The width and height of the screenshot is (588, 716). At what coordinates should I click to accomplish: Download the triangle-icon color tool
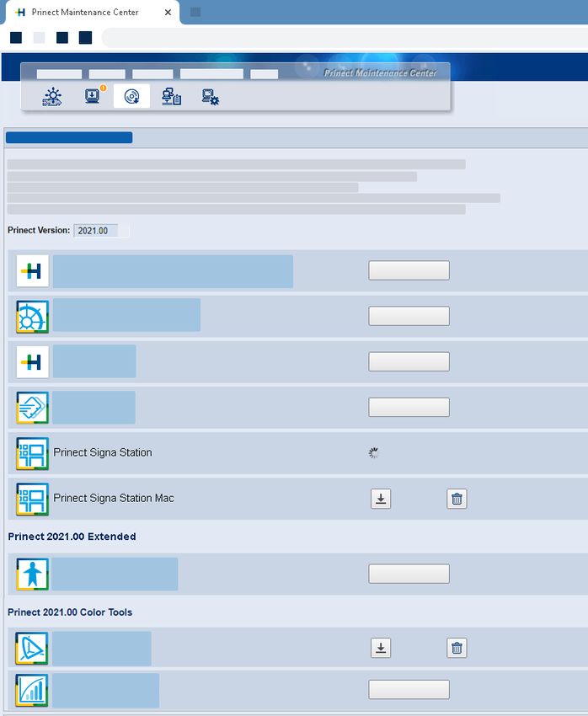381,648
